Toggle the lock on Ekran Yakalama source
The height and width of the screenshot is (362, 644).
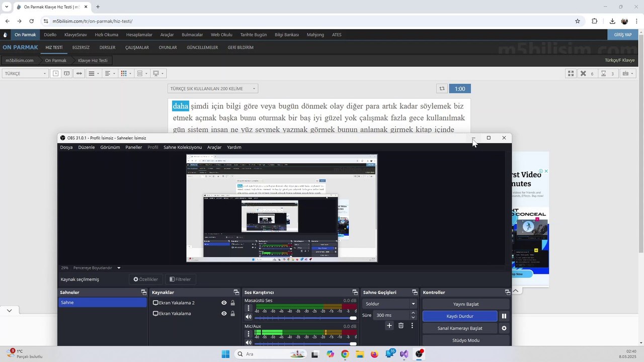(x=232, y=314)
